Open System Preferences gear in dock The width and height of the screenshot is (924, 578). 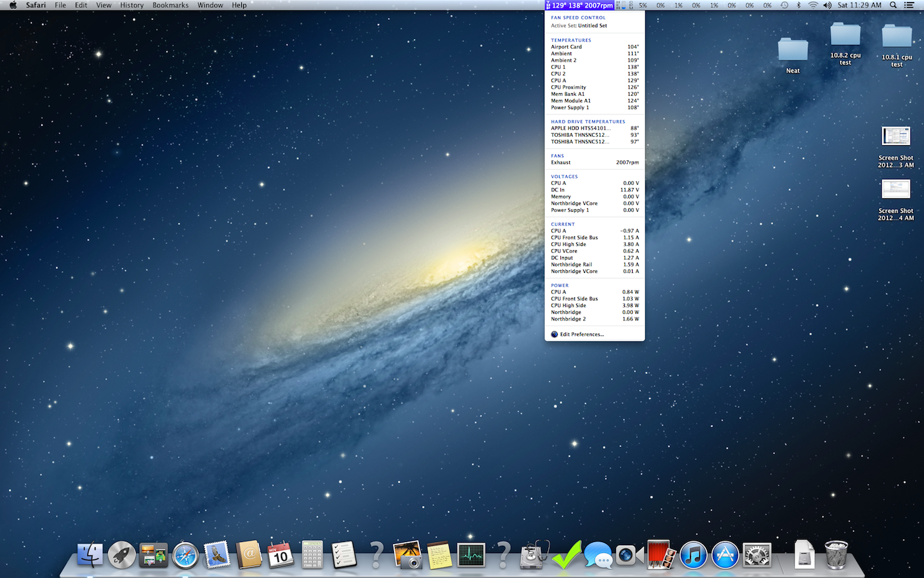(x=757, y=555)
